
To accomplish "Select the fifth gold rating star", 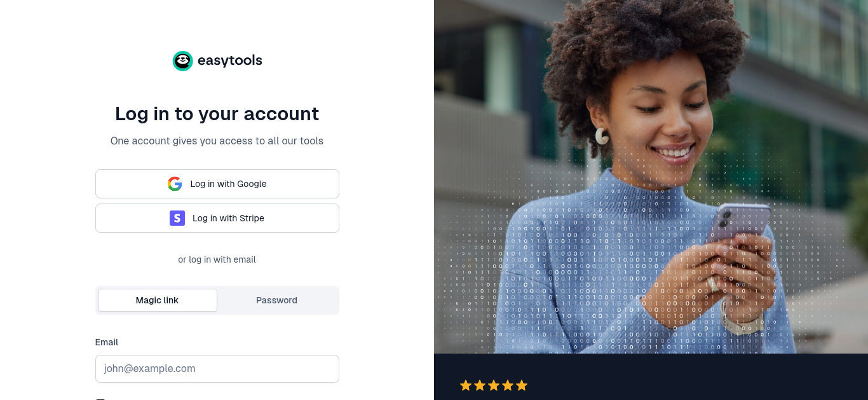I will 522,385.
